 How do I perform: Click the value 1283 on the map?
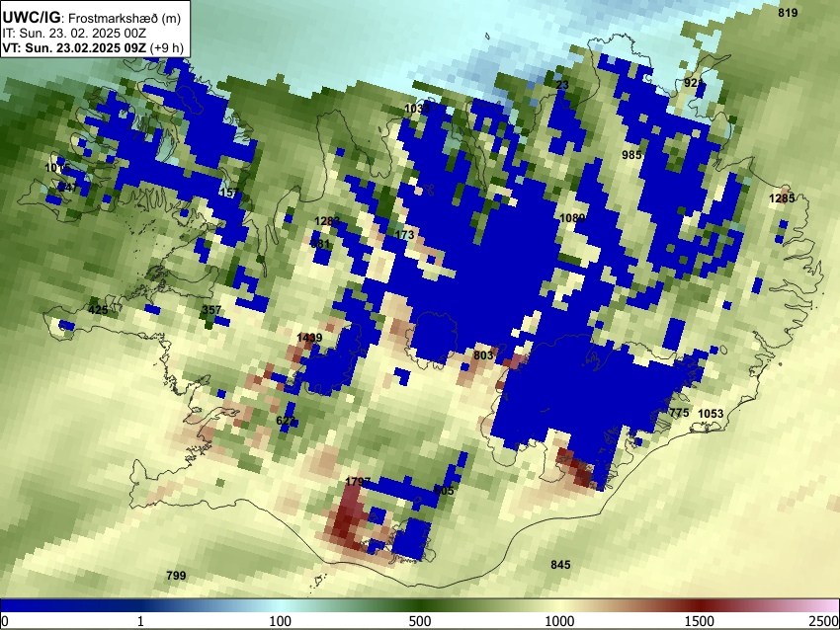click(327, 221)
